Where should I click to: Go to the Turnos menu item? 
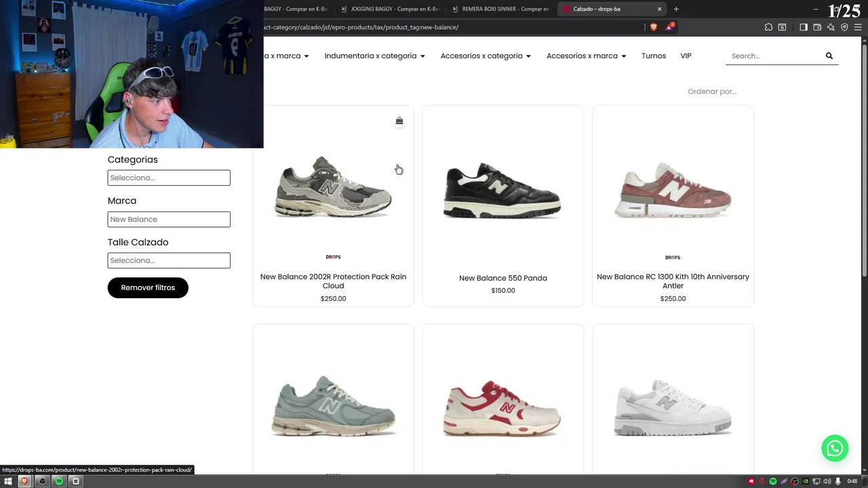(654, 56)
